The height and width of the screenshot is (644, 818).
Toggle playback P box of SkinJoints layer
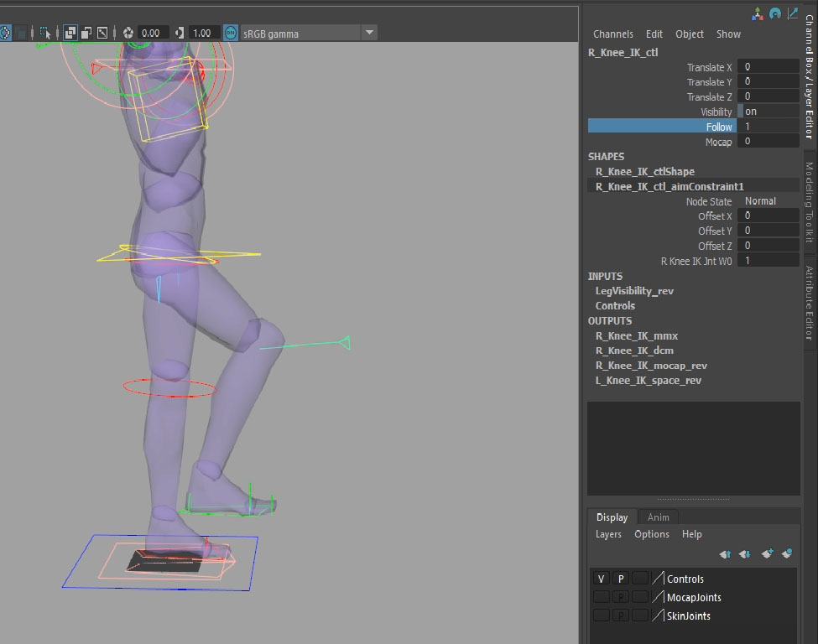click(621, 615)
